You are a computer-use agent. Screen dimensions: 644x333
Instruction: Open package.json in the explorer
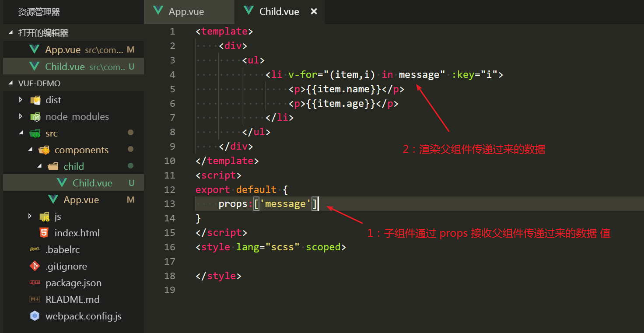click(73, 283)
